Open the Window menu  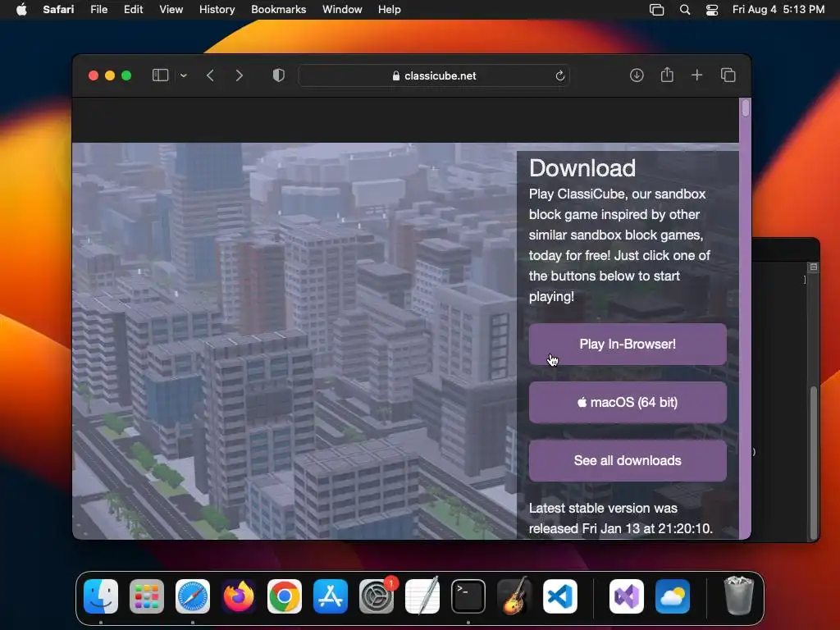tap(342, 10)
